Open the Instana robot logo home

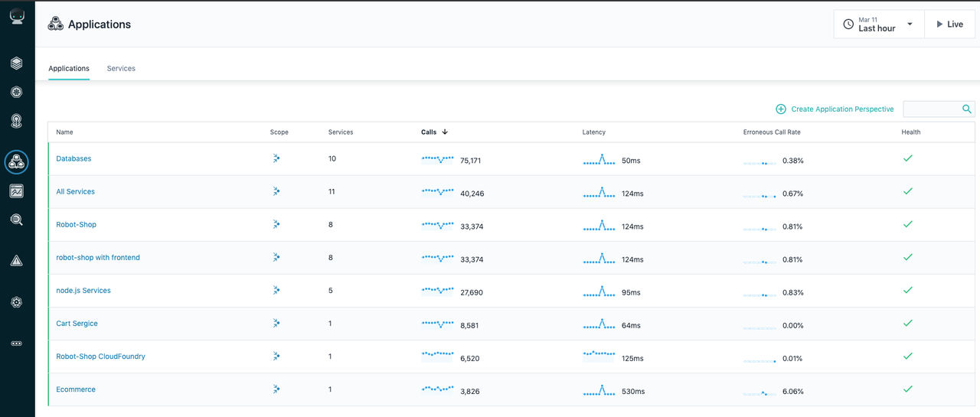coord(17,16)
